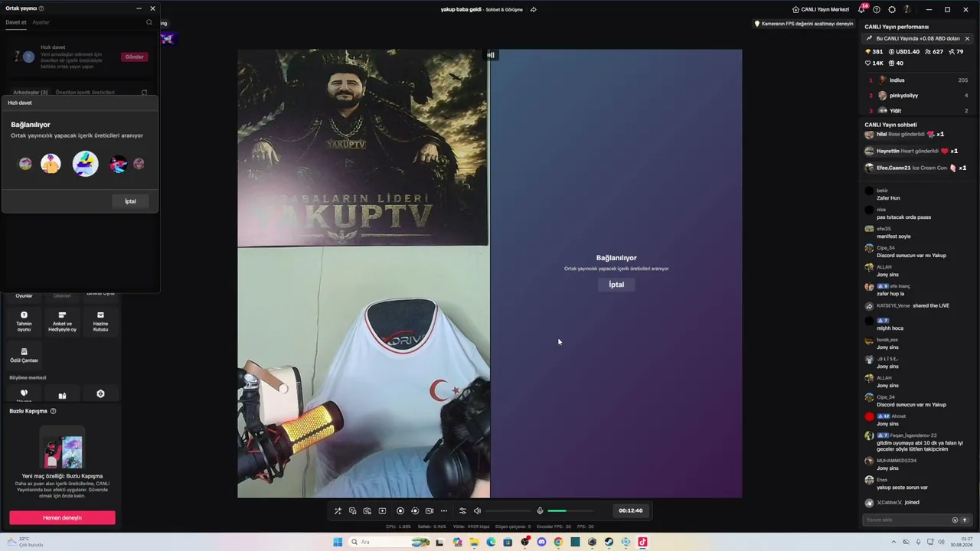
Task: Open Steam from the taskbar
Action: click(x=609, y=543)
